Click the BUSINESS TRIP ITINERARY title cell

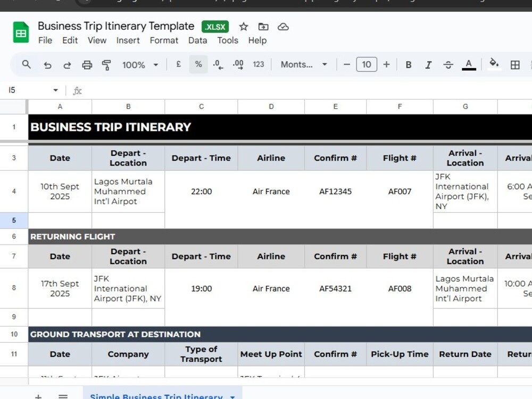pyautogui.click(x=280, y=127)
